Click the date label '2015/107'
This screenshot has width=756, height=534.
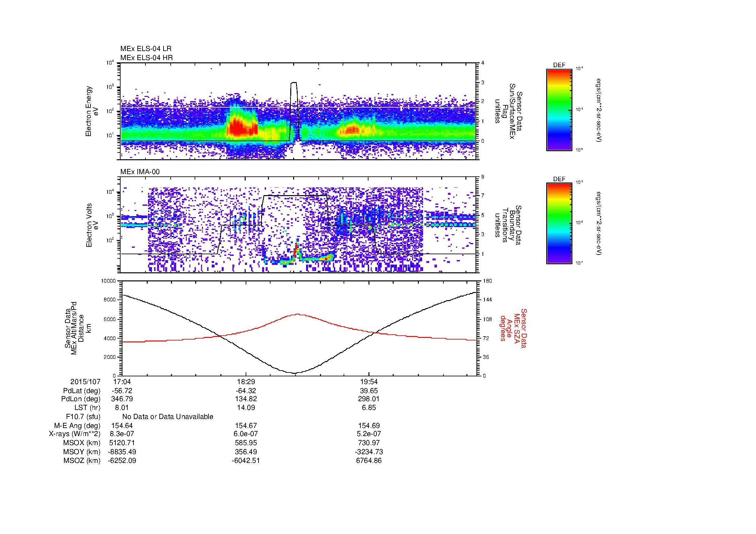coord(85,382)
